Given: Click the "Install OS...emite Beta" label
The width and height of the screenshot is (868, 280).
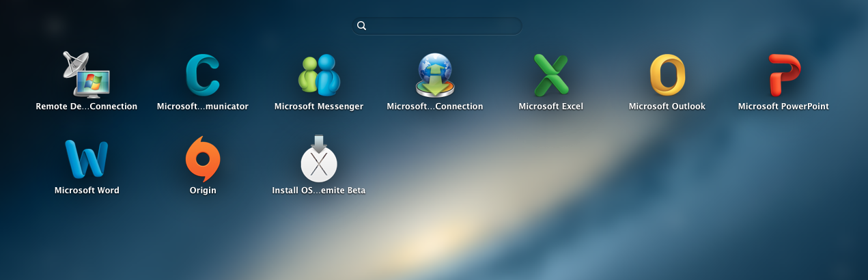Looking at the screenshot, I should point(319,191).
